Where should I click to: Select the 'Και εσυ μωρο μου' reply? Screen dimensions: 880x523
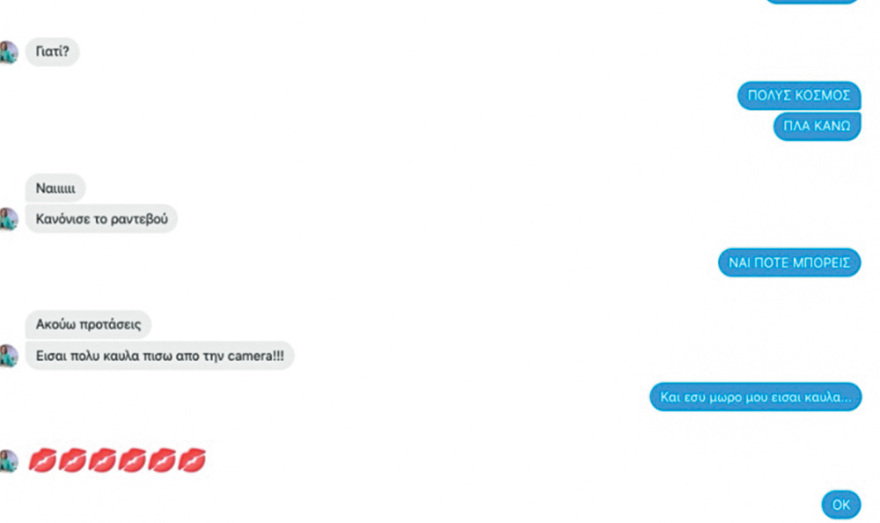(755, 397)
